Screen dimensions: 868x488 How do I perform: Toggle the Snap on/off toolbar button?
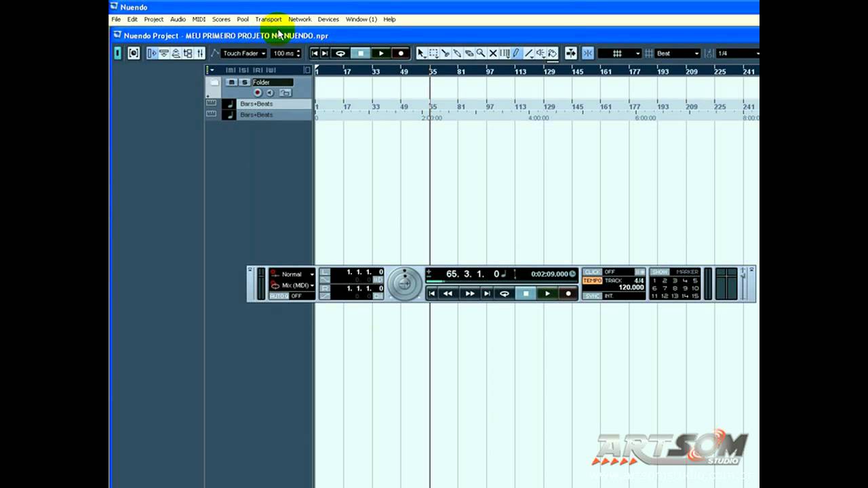pos(588,53)
